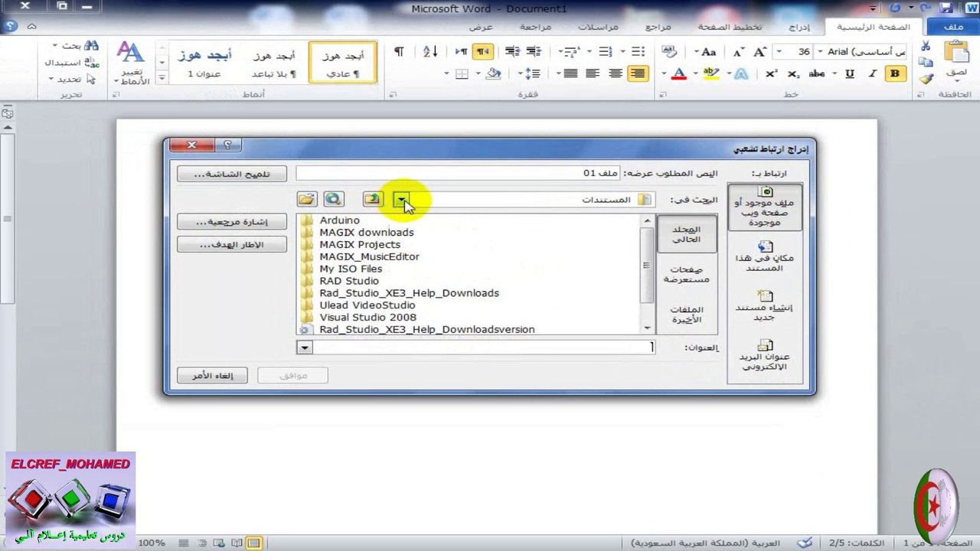Click Target Frame (الإطار الهدف) button

coord(232,245)
